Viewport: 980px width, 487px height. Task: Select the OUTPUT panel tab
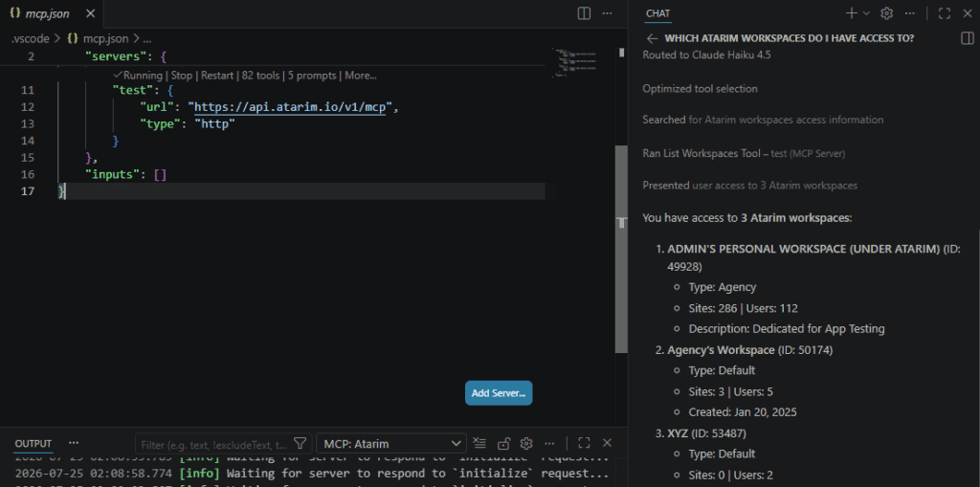(33, 443)
